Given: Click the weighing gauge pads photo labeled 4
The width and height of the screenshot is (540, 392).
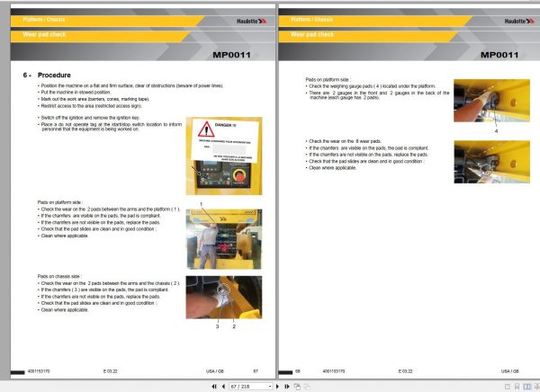Looking at the screenshot, I should click(x=491, y=101).
